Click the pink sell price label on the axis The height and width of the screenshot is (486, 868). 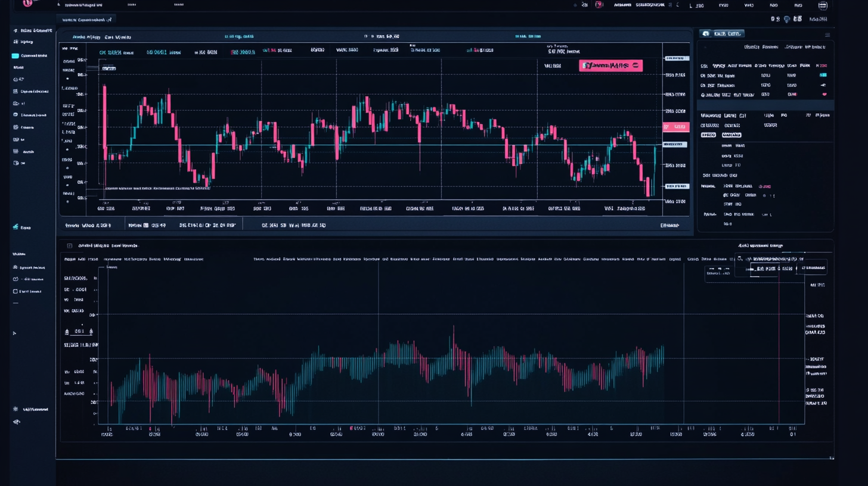[x=675, y=126]
